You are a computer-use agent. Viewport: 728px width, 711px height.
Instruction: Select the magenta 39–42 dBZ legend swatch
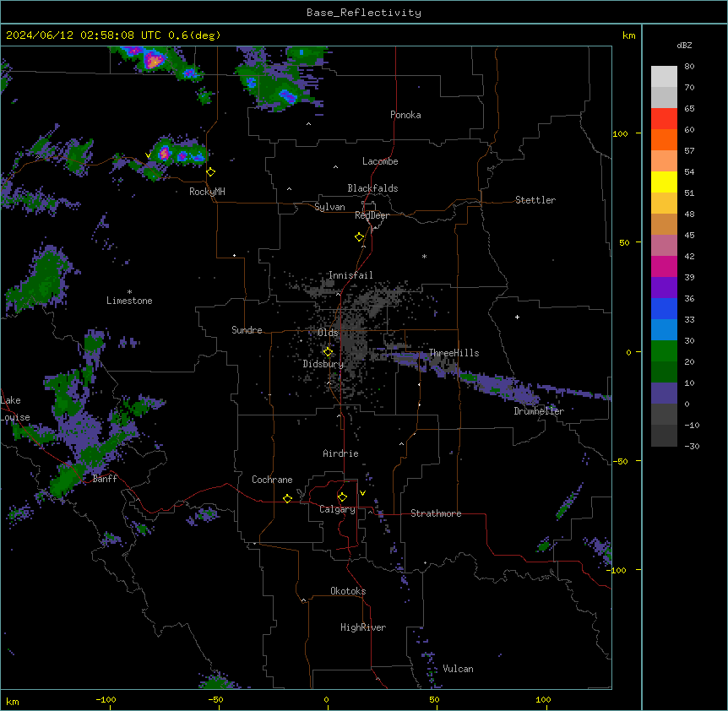pyautogui.click(x=664, y=266)
